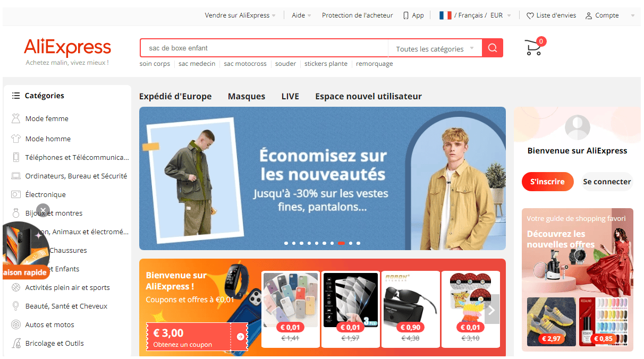
Task: Click the French flag icon
Action: tap(445, 15)
